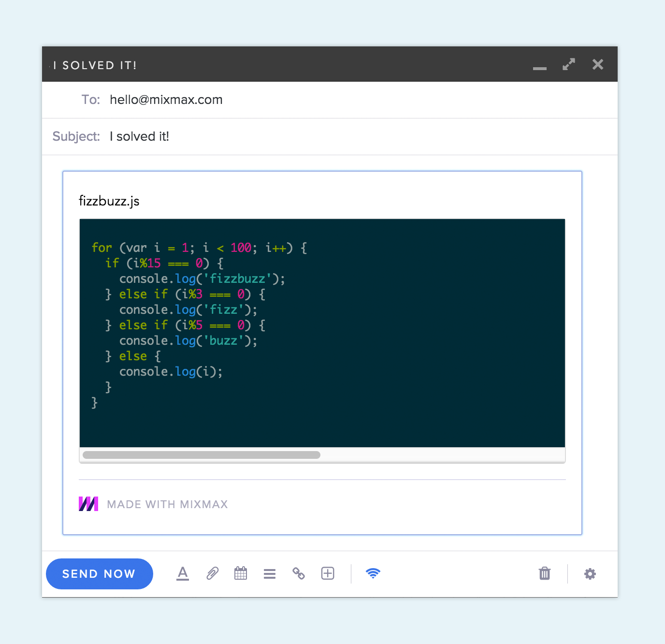Click the 'if (i%15 === 0)' code line
The height and width of the screenshot is (644, 665).
click(x=164, y=263)
